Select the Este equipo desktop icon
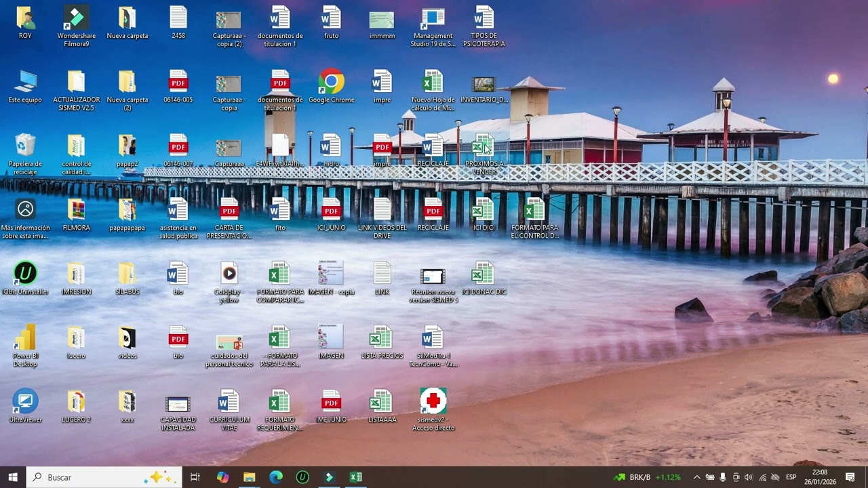Viewport: 868px width, 488px height. tap(25, 86)
